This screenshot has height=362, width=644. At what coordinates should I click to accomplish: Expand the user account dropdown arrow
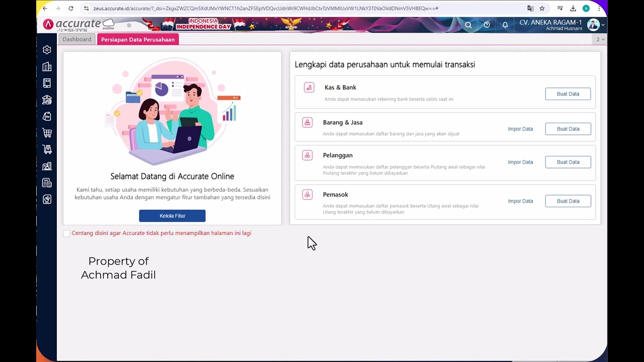pyautogui.click(x=603, y=25)
